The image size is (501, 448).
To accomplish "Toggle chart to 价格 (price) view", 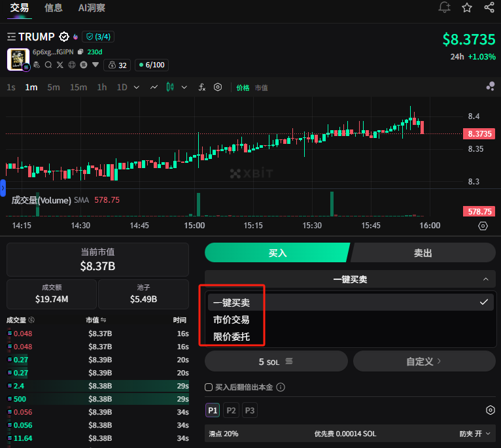I will point(243,88).
